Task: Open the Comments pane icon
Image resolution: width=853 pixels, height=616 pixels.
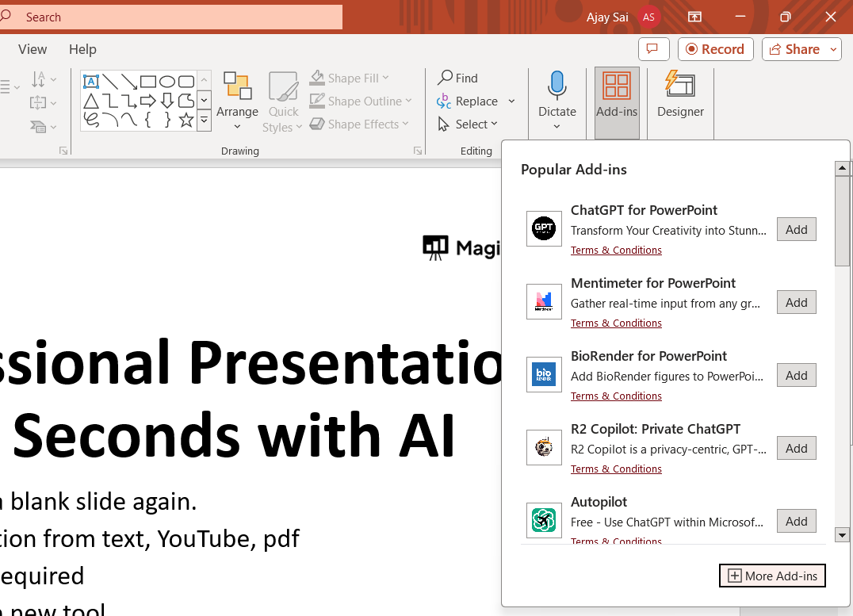Action: click(x=653, y=49)
